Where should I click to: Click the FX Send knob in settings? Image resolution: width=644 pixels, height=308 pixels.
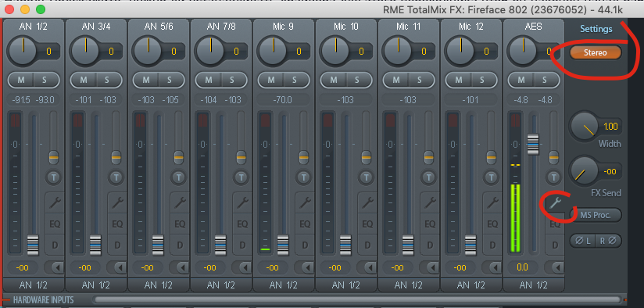tap(585, 171)
